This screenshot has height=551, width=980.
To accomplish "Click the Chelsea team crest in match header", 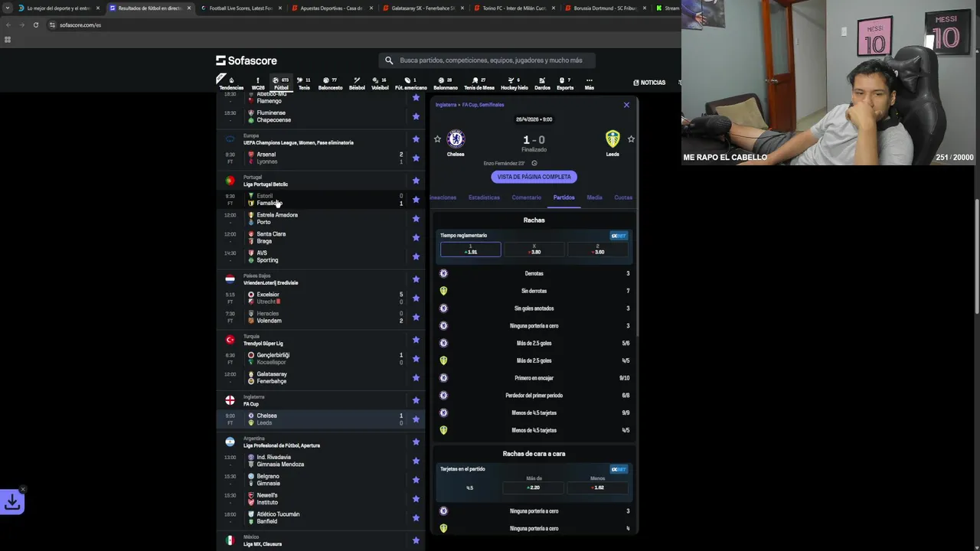I will (x=456, y=139).
